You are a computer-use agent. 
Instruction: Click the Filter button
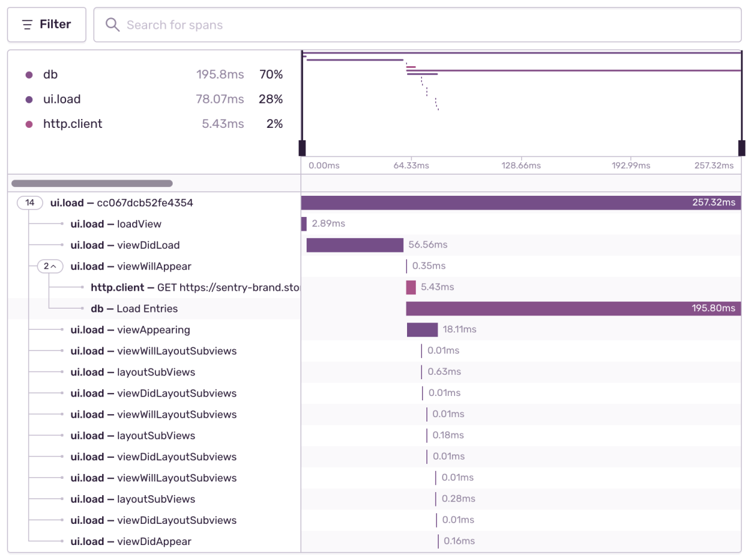click(x=47, y=25)
